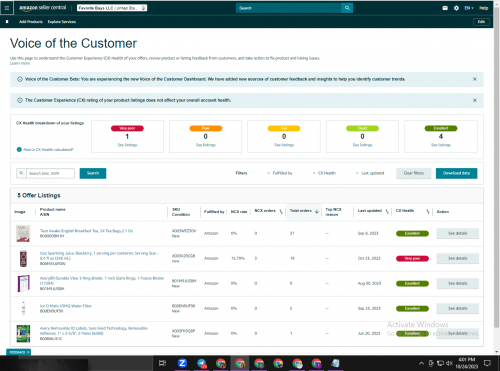Click the network icon in system tray
The image size is (500, 371).
(440, 363)
